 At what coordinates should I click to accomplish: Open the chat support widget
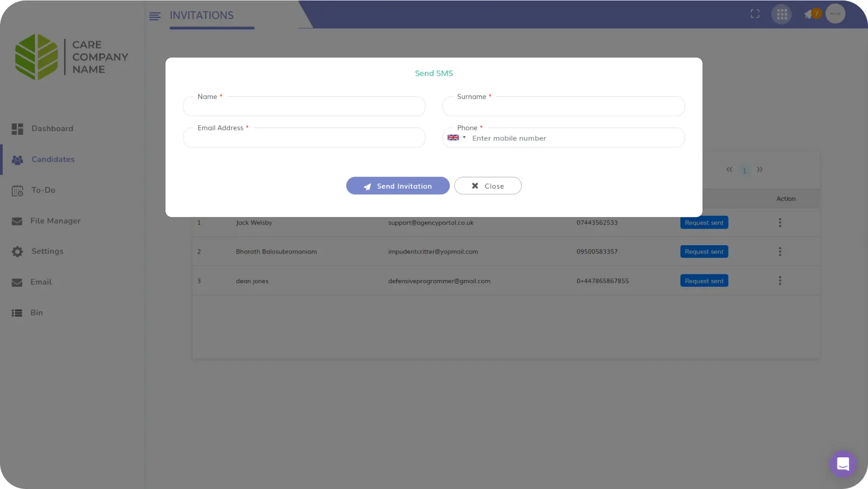click(x=843, y=464)
